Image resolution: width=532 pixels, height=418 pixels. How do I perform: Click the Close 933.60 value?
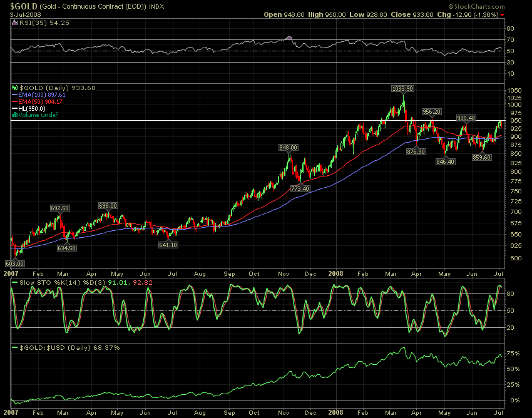pos(412,15)
